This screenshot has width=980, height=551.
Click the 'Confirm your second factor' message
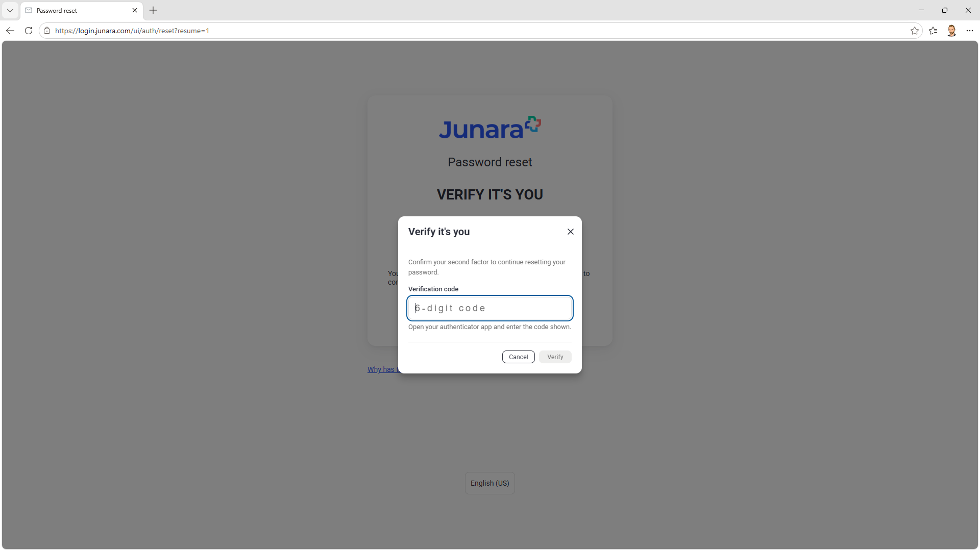coord(487,267)
